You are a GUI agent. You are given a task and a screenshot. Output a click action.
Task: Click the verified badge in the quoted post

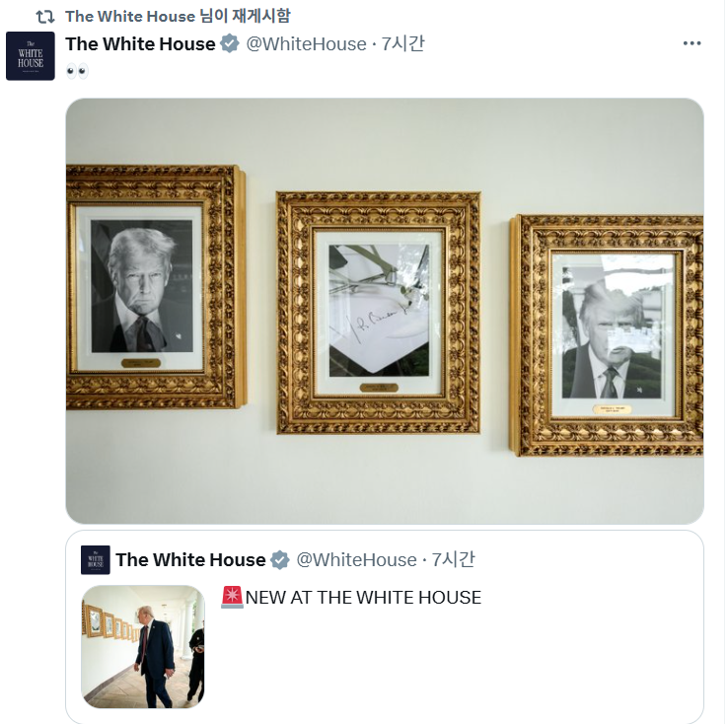pos(280,559)
